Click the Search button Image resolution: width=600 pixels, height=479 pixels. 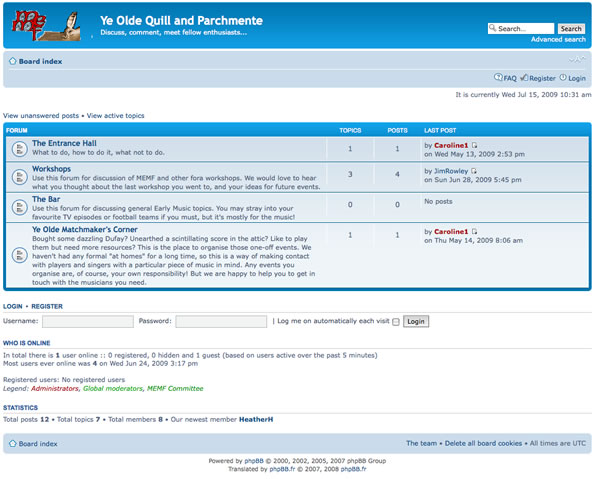(571, 29)
